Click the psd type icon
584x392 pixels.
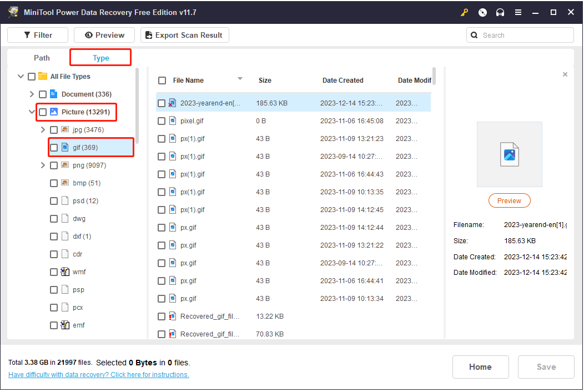tap(65, 200)
